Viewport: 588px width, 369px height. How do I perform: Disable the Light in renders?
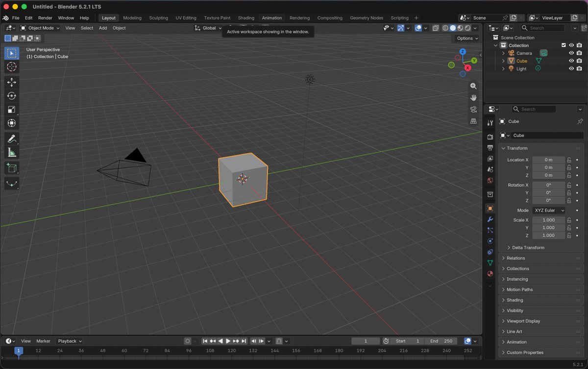[579, 69]
